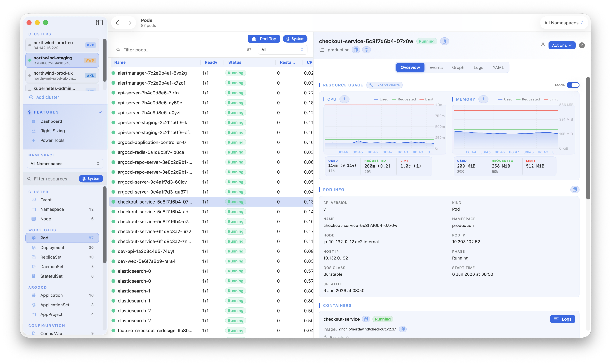Viewport: 611px width, 364px height.
Task: Select pod api-server-7b4c9d8e6-cy59e
Action: pos(211,103)
